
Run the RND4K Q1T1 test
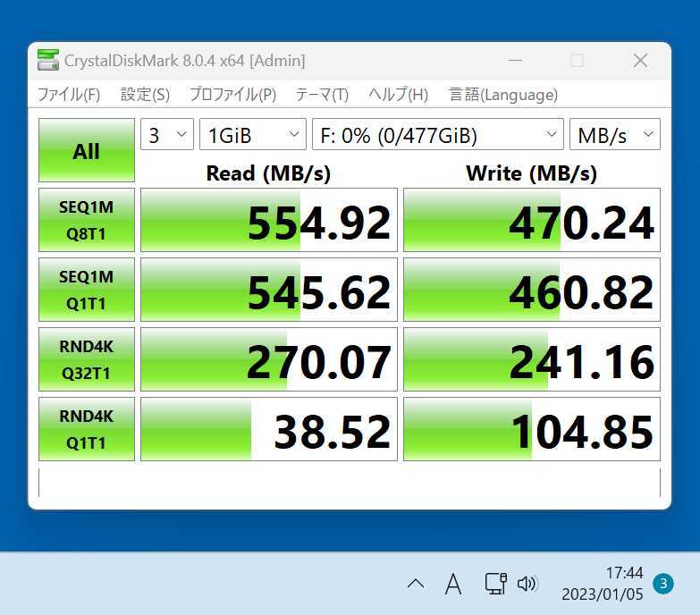[87, 429]
